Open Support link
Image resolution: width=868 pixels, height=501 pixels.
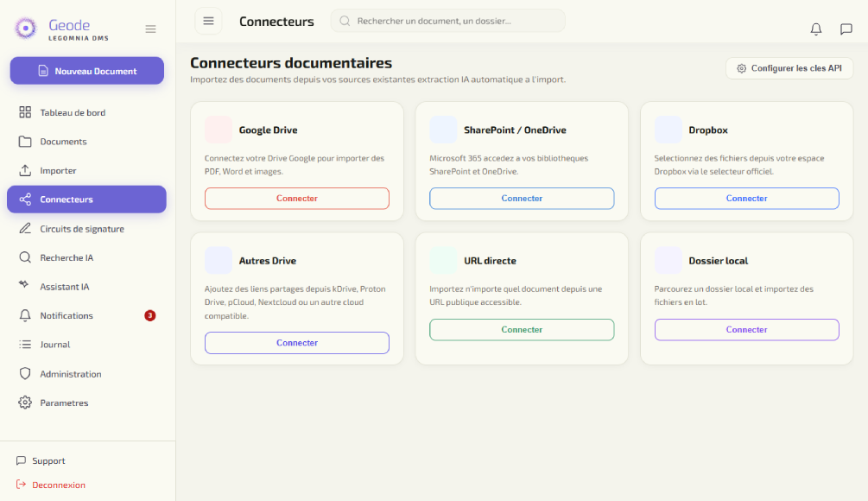(x=48, y=460)
